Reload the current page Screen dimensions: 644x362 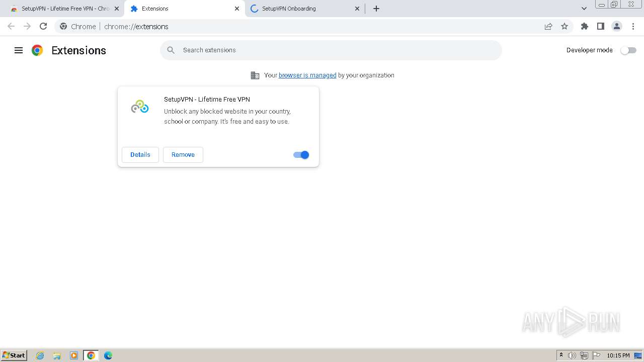tap(43, 26)
